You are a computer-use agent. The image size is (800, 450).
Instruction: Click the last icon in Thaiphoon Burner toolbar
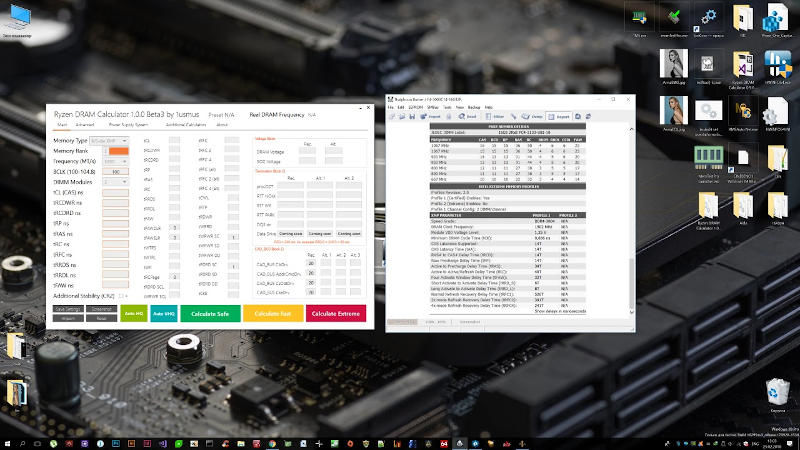588,117
